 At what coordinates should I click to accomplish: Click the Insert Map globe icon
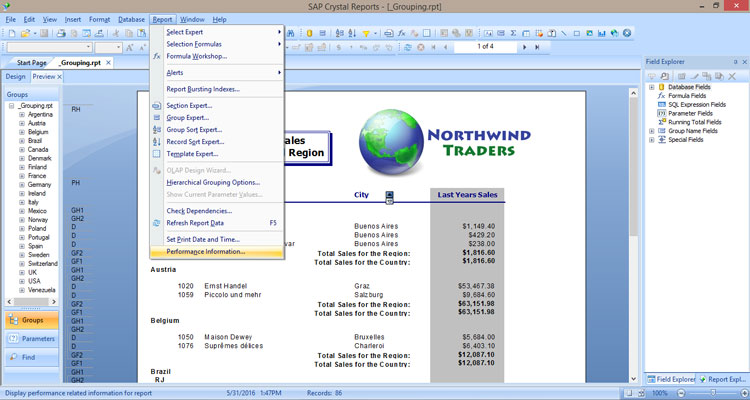tap(615, 33)
